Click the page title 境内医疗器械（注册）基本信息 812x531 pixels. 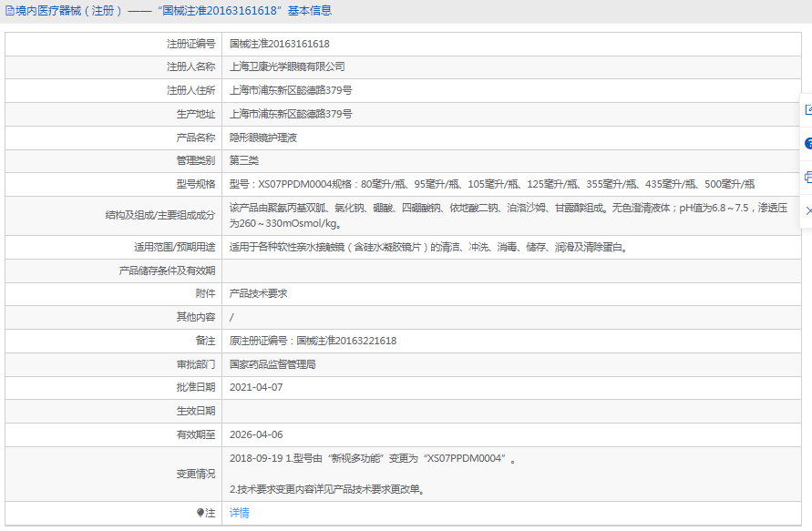click(x=173, y=11)
